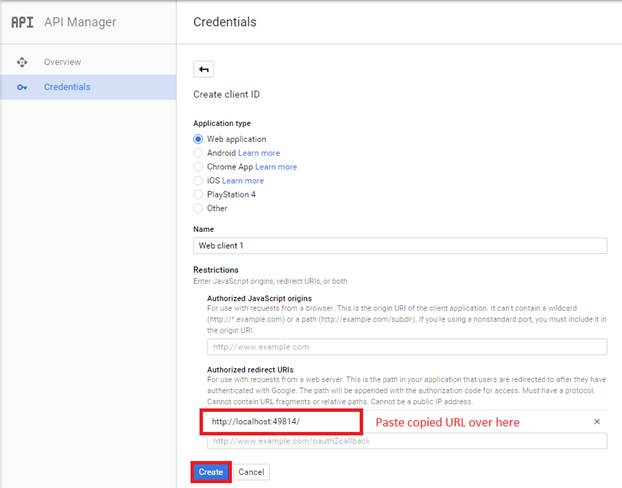Click the Overview icon in sidebar

[22, 62]
